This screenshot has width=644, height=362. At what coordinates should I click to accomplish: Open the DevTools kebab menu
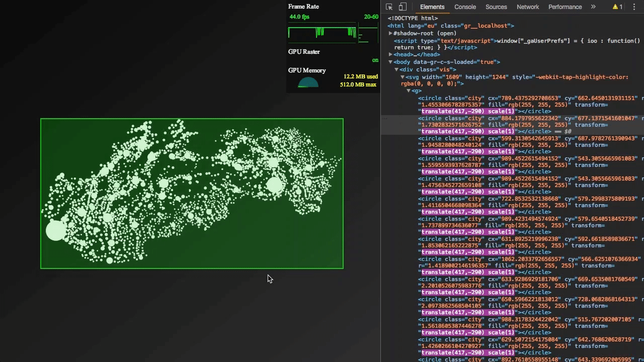(634, 7)
